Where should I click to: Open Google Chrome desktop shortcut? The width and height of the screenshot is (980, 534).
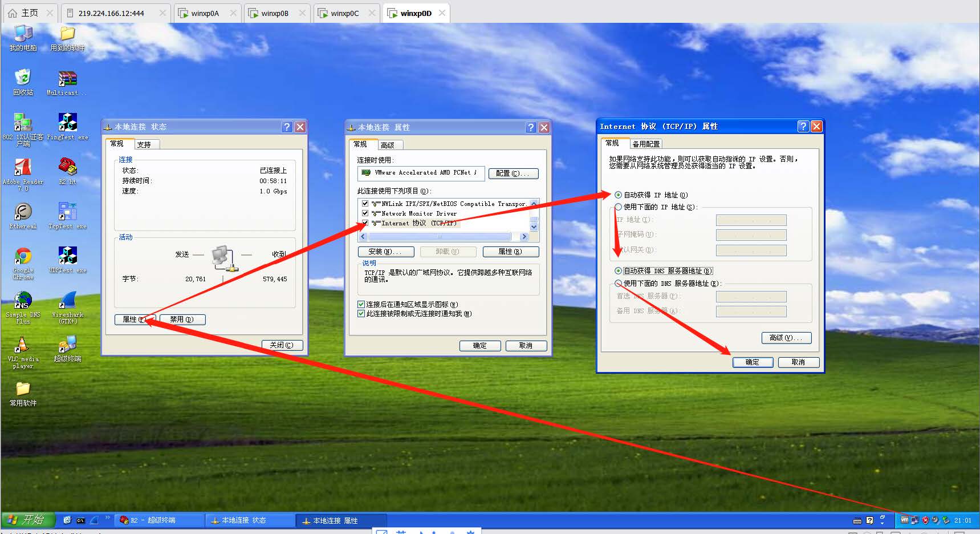(x=23, y=257)
